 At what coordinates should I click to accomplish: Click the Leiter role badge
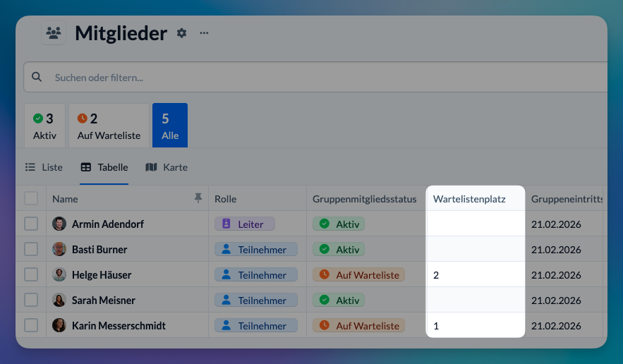[245, 224]
